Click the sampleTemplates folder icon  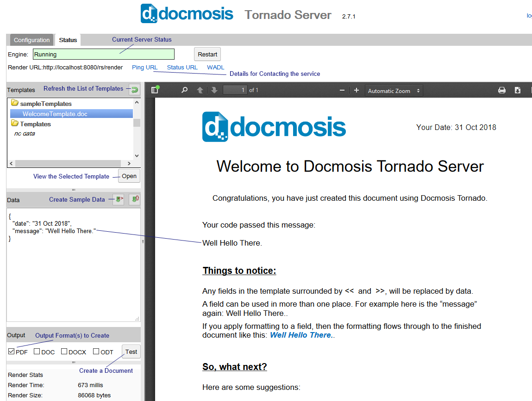15,103
